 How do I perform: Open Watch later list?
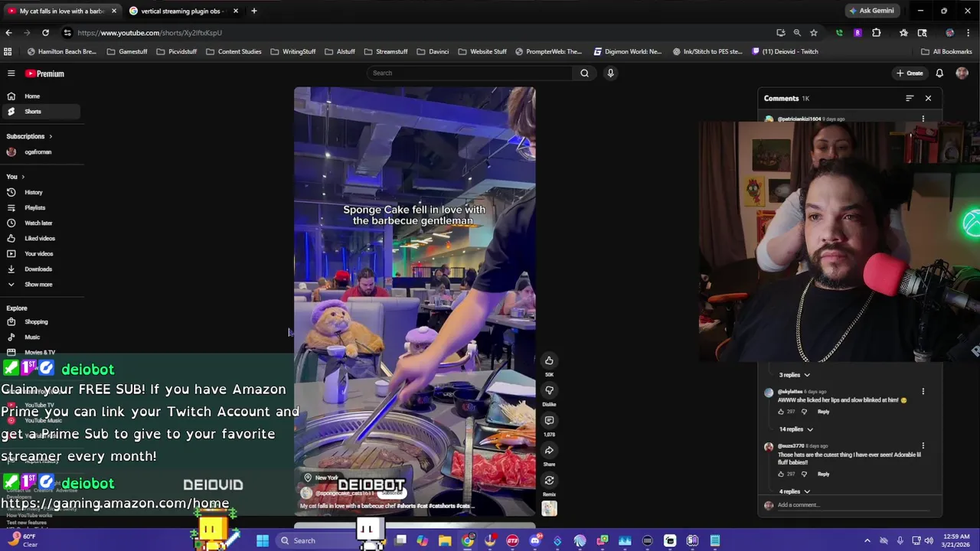click(41, 223)
